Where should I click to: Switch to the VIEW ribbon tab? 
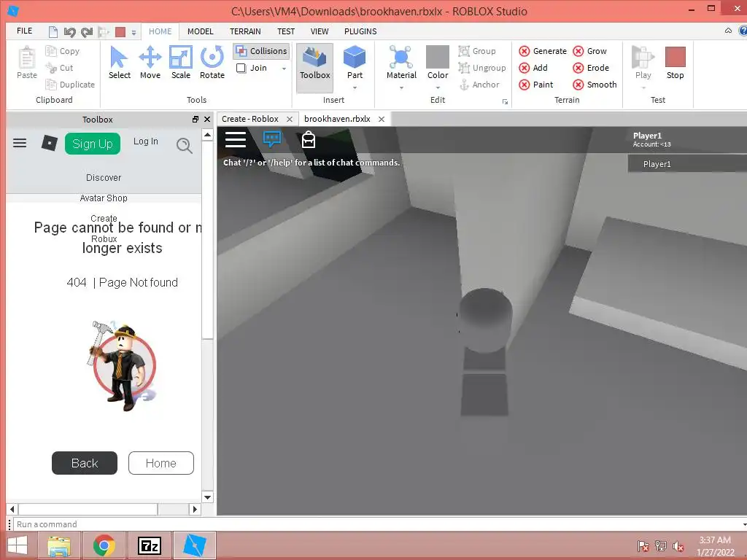tap(320, 31)
